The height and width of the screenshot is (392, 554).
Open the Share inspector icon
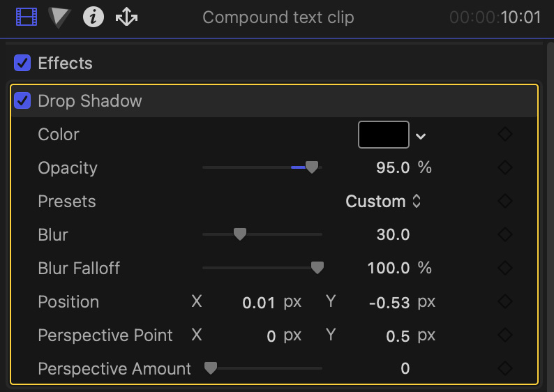(126, 17)
